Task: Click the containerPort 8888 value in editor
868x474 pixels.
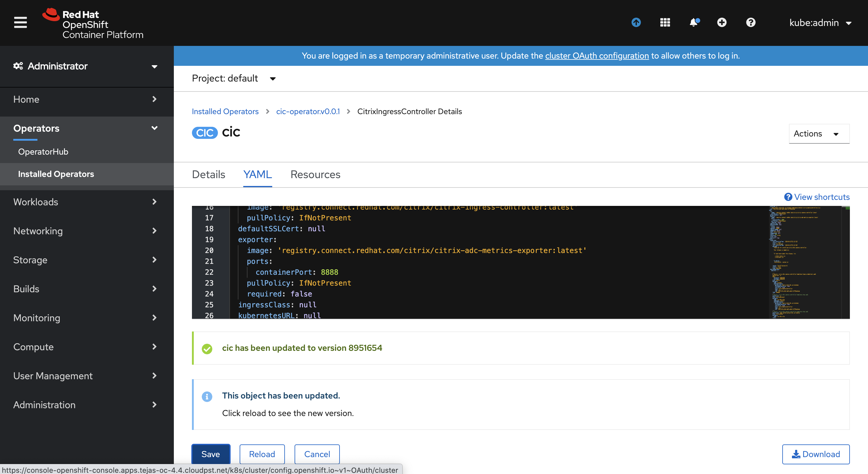Action: click(x=330, y=272)
